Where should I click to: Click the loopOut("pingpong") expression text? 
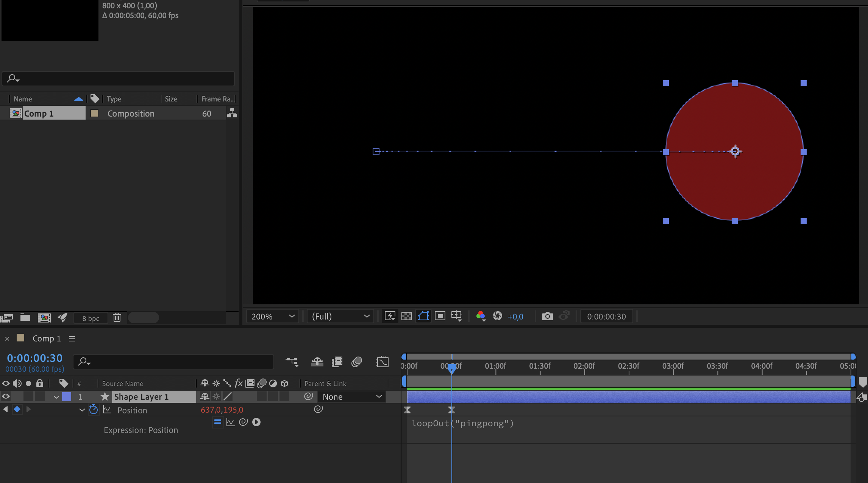(463, 423)
